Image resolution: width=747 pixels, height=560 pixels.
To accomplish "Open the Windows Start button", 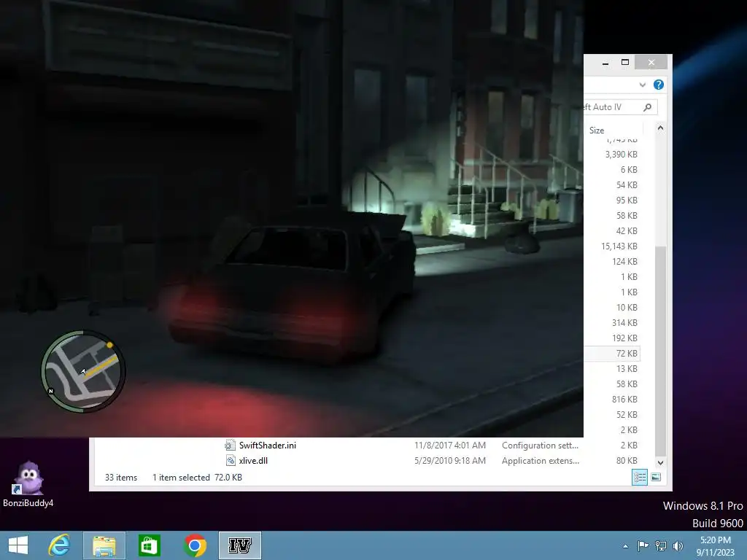I will [x=18, y=545].
